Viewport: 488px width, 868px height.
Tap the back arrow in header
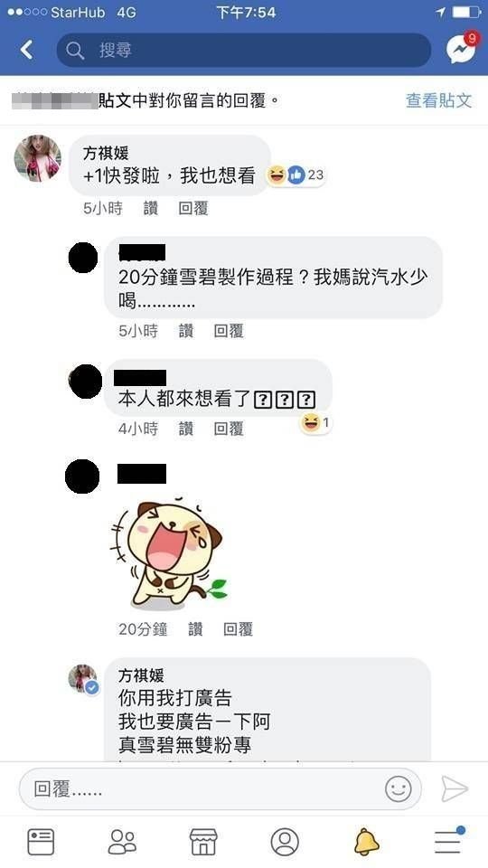coord(26,51)
